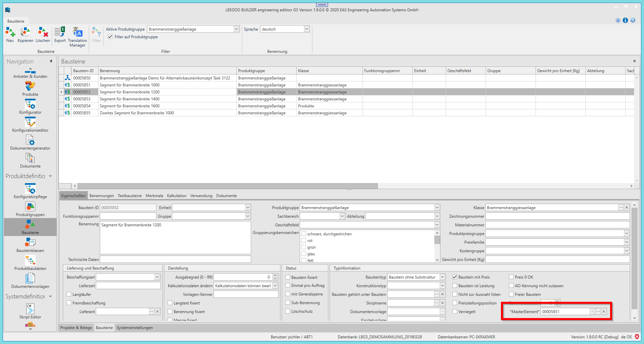Open the Projekte & Belege bottom tab
The height and width of the screenshot is (344, 644).
click(76, 328)
